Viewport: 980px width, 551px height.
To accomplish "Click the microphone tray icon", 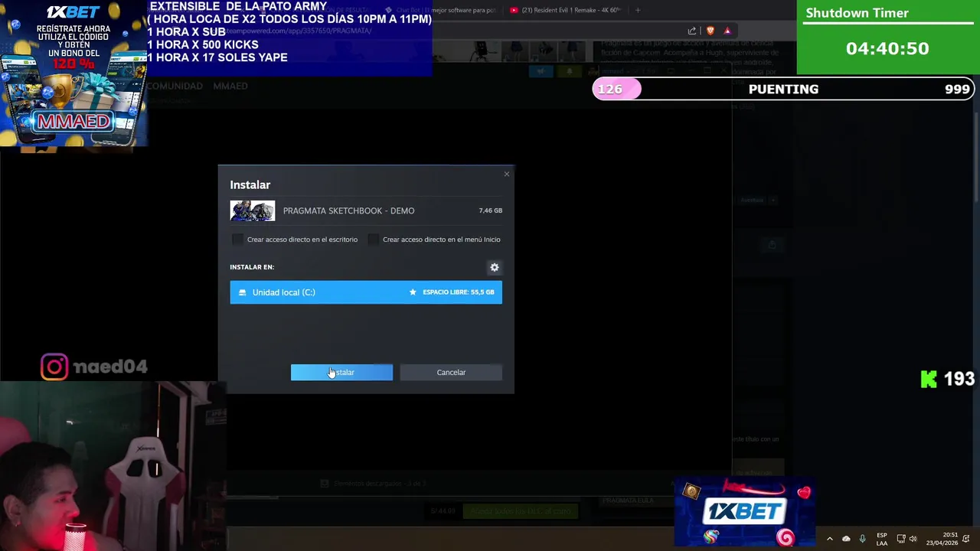I will coord(863,539).
